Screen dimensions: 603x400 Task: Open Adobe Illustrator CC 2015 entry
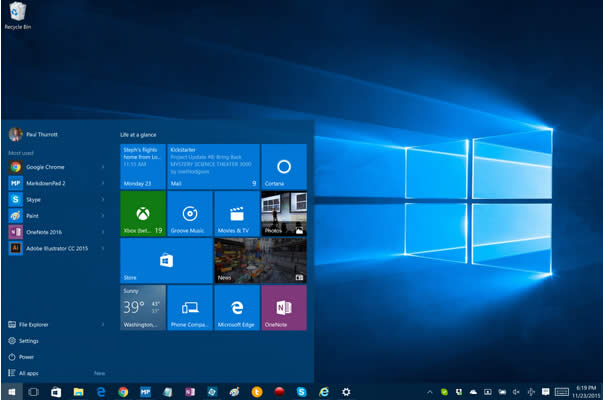coord(50,246)
